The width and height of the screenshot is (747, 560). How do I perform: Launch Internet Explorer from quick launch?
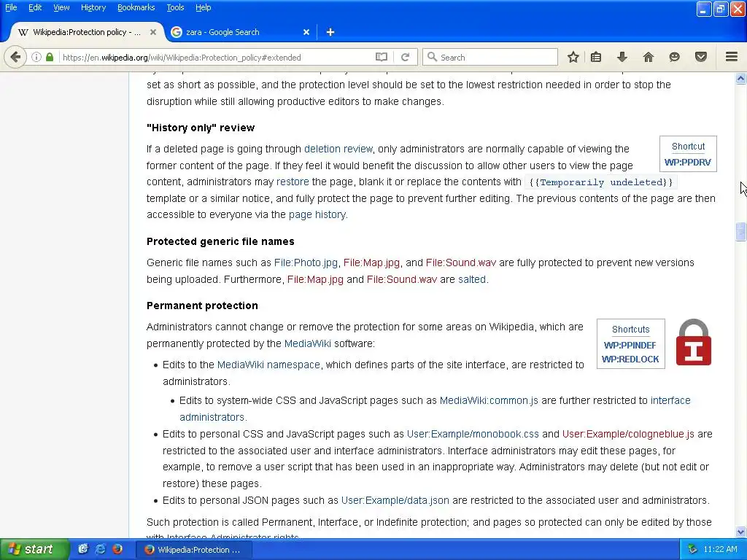click(x=101, y=549)
